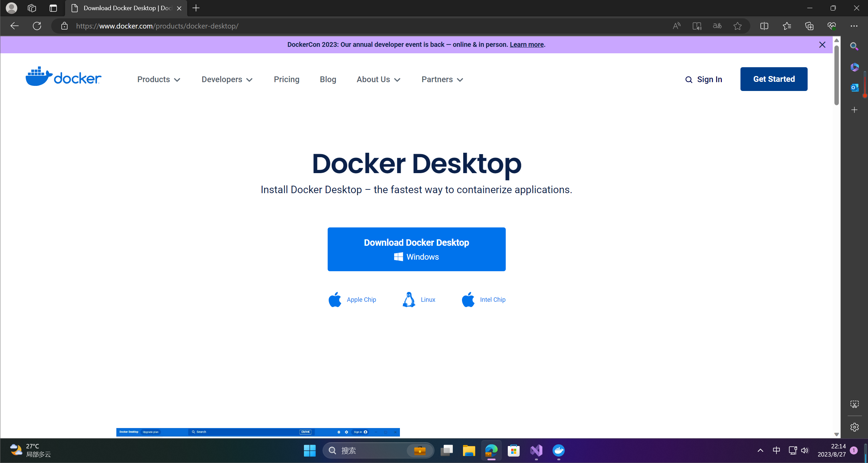This screenshot has height=463, width=868.
Task: Open Edge sidebar search icon
Action: click(x=854, y=47)
